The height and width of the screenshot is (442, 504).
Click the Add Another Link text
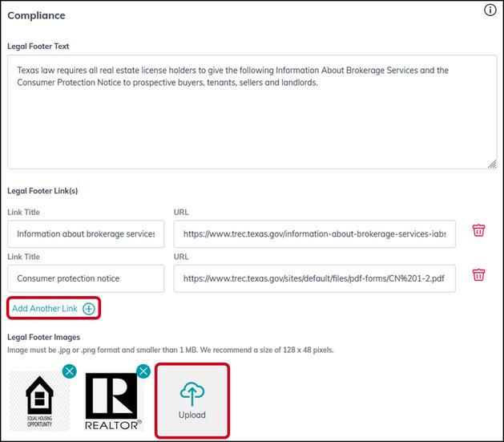click(x=45, y=309)
